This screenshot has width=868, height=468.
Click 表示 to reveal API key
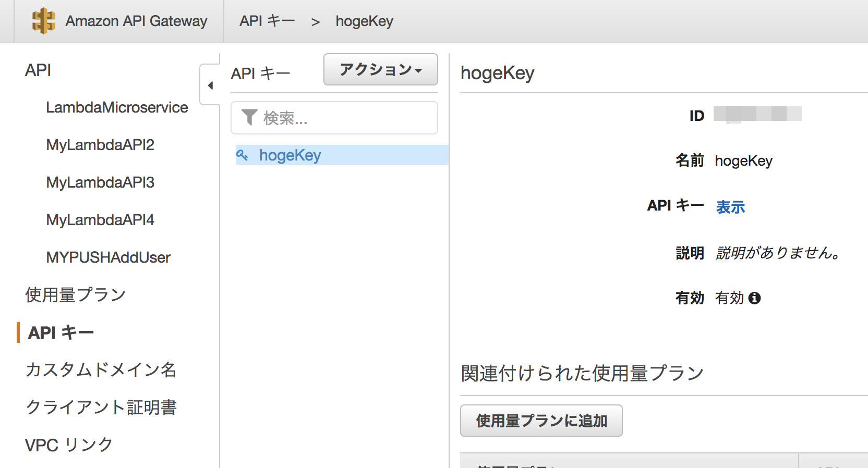pos(730,207)
